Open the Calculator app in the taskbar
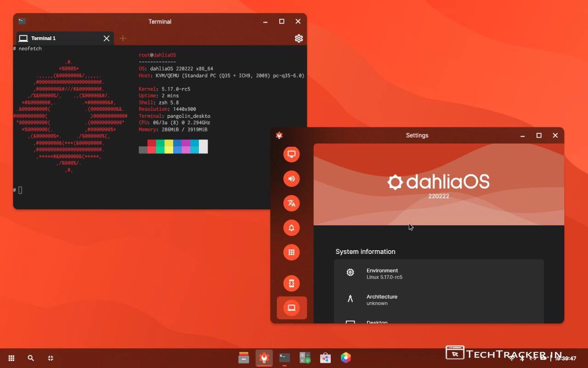This screenshot has width=588, height=368. tap(305, 357)
